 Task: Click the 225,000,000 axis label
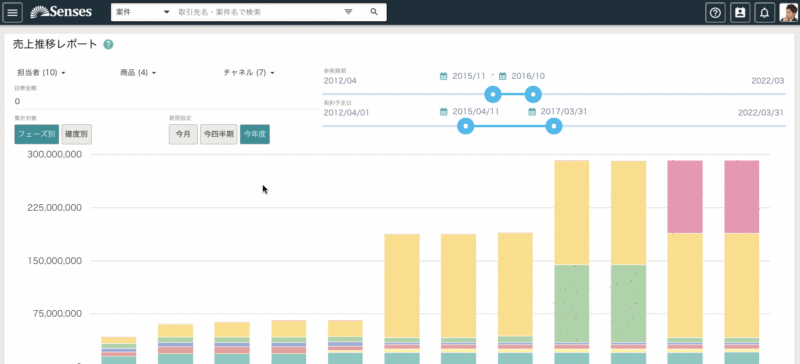click(x=54, y=207)
